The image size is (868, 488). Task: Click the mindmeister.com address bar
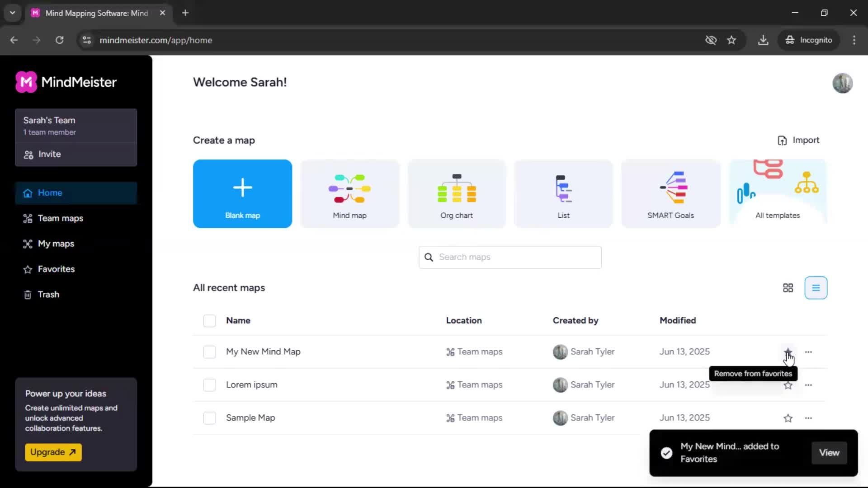point(156,40)
